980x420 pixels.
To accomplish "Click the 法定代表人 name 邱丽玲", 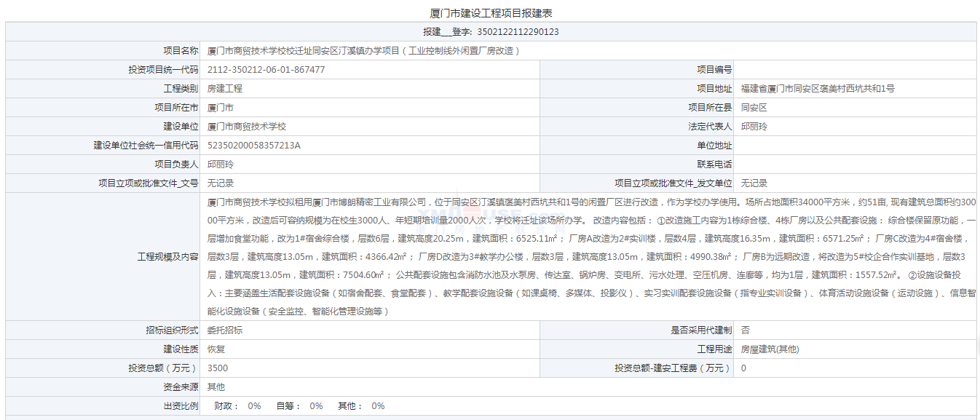I will (x=754, y=127).
